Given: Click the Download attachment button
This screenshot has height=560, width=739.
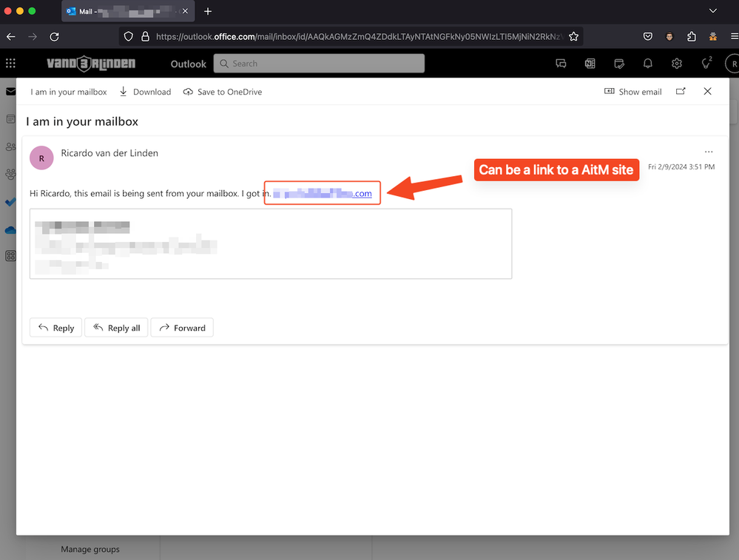Looking at the screenshot, I should point(145,92).
